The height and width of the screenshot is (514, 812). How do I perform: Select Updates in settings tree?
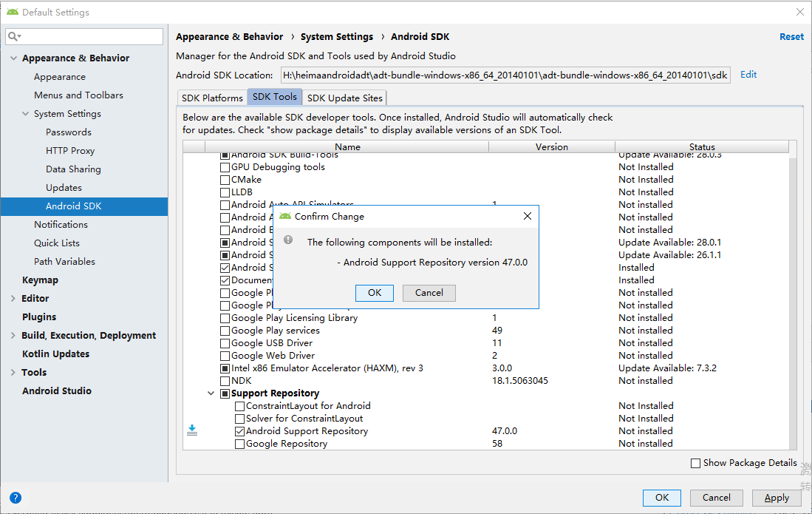64,188
